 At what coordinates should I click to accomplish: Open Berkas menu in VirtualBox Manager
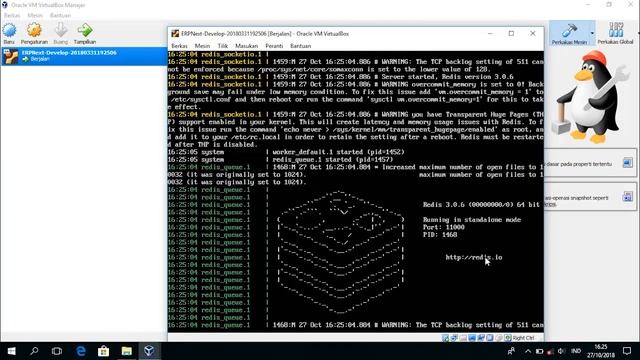pyautogui.click(x=12, y=15)
